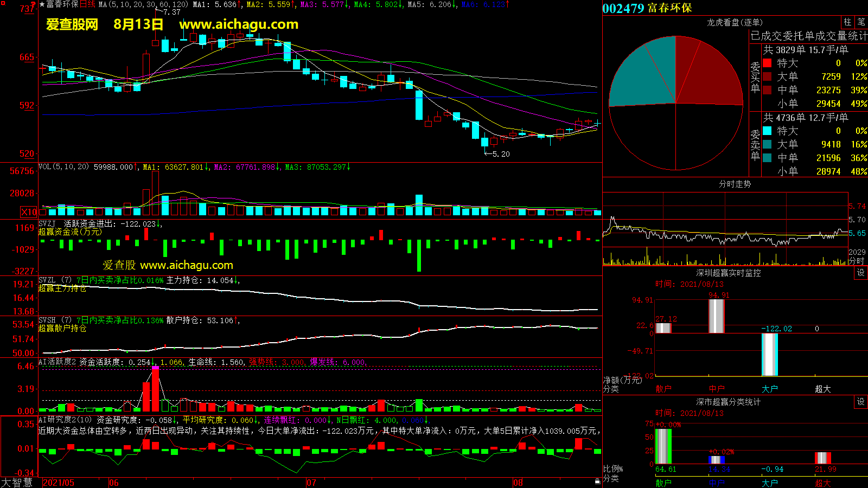The width and height of the screenshot is (868, 488).
Task: Click the star icon before 富春环保
Action: click(x=42, y=4)
